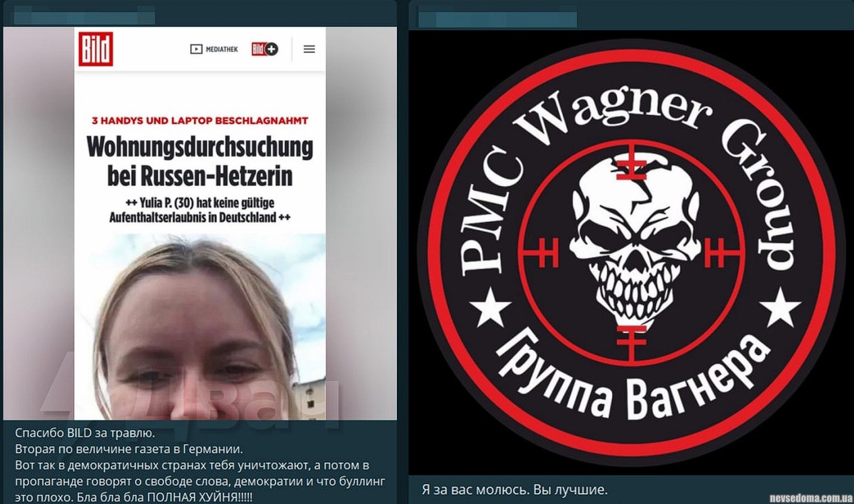Click the blurred sender name above right post
This screenshot has width=854, height=504.
tap(497, 16)
